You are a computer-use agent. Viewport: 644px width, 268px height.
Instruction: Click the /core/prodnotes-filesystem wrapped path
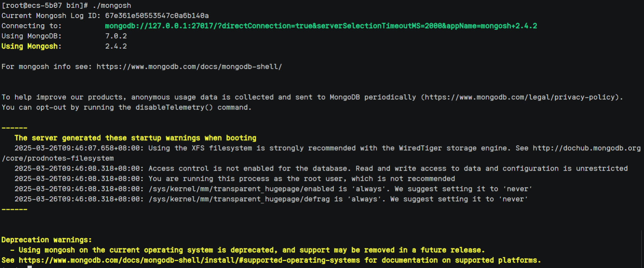[x=58, y=159]
